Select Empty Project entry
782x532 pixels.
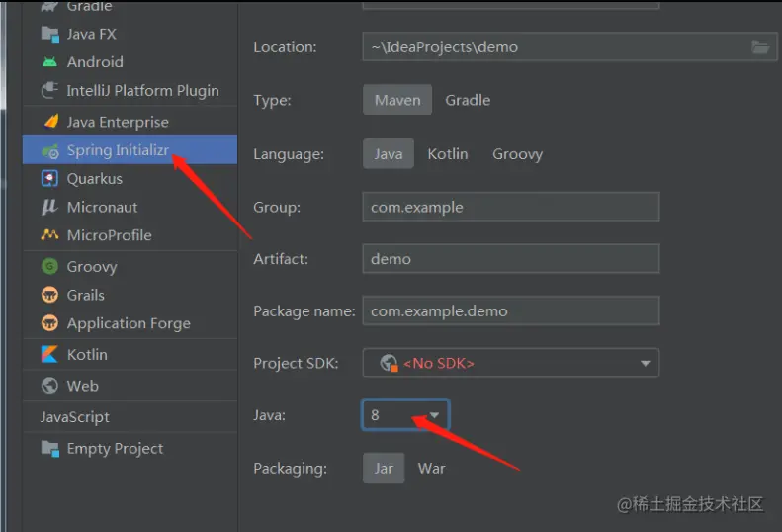click(x=130, y=448)
